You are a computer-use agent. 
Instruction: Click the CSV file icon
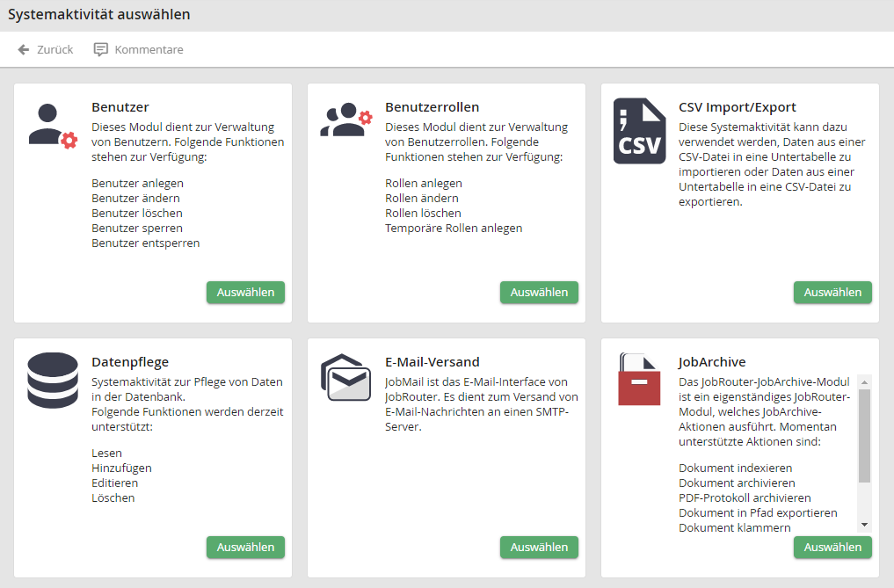[x=639, y=131]
